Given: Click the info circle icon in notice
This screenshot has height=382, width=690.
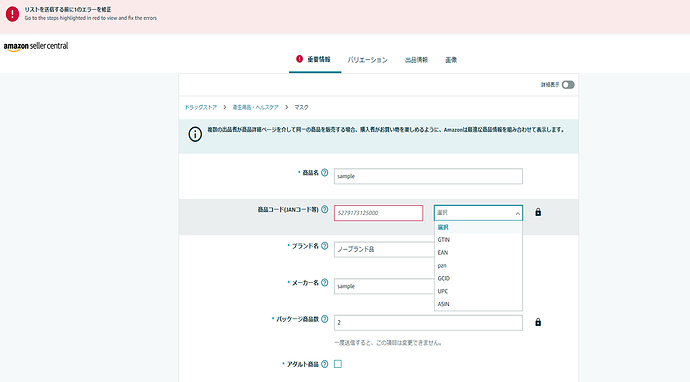Looking at the screenshot, I should coord(195,134).
